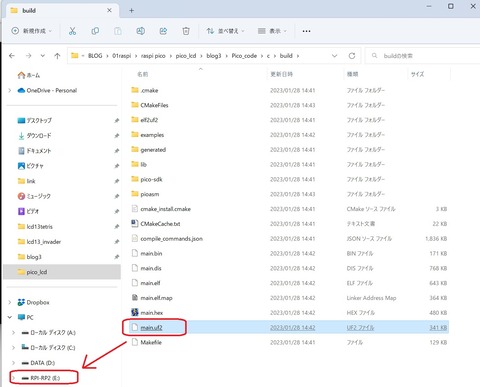
Task: Open the Videos quick access folder
Action: pos(28,211)
